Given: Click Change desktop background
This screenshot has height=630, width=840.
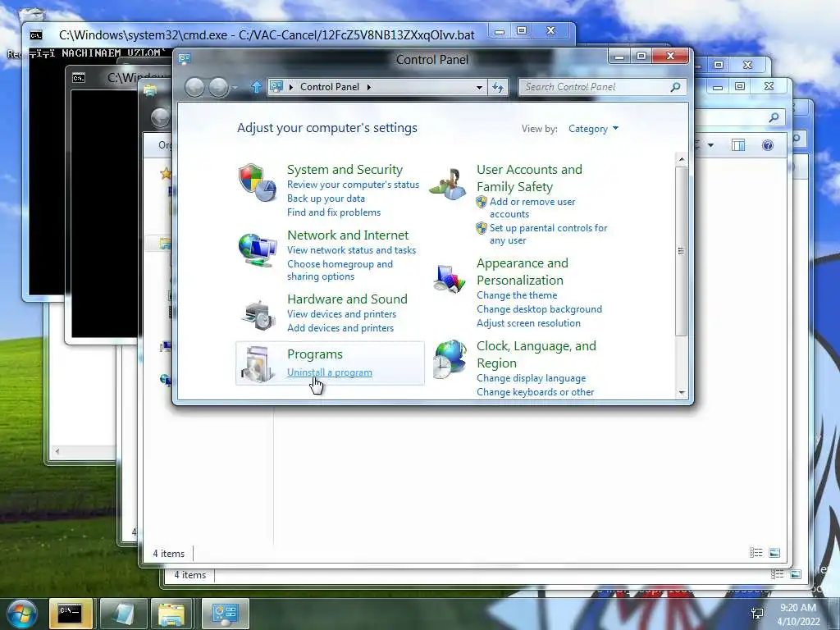Looking at the screenshot, I should point(539,309).
